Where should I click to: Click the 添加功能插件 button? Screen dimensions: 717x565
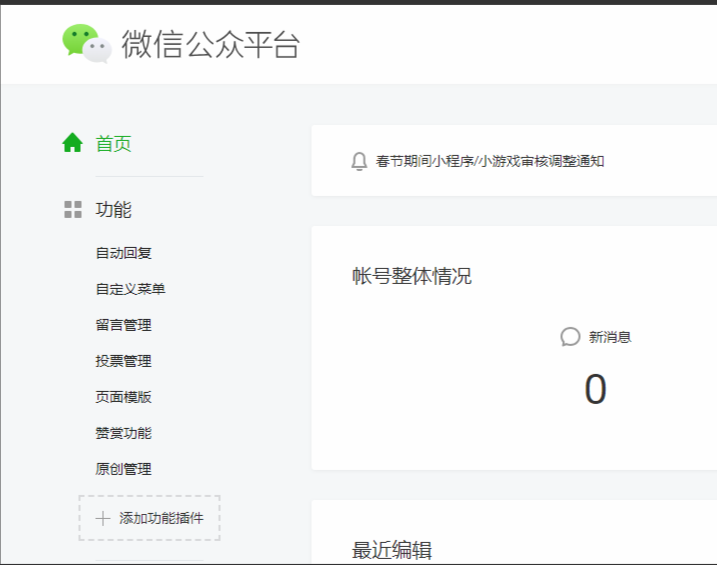(x=150, y=518)
